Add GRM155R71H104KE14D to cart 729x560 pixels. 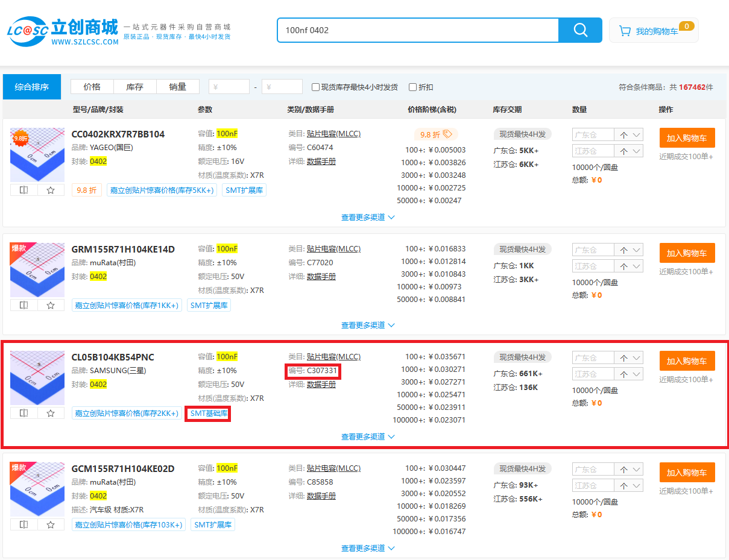point(687,253)
